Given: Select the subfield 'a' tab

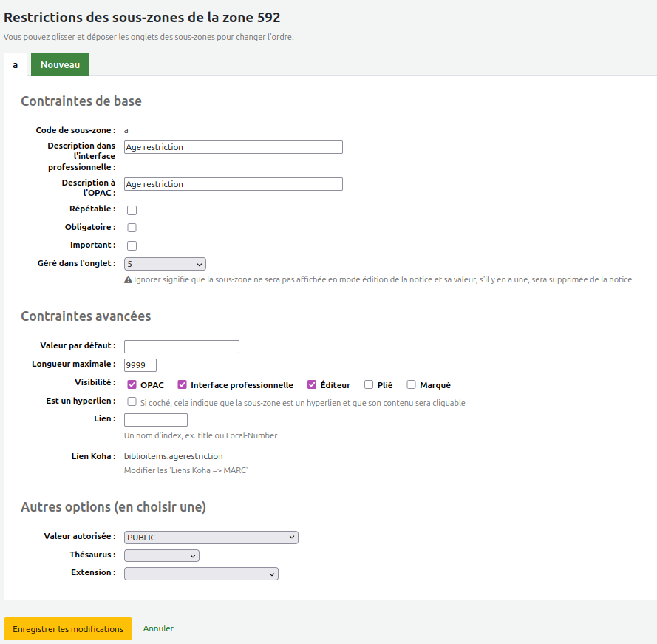Looking at the screenshot, I should (x=15, y=65).
